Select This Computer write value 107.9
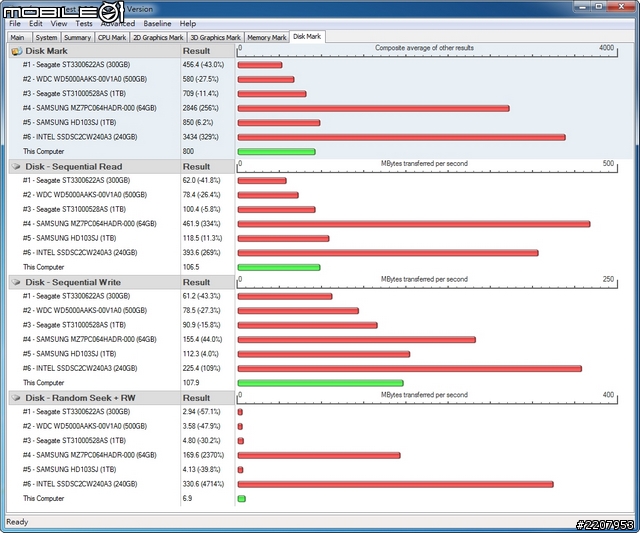The image size is (640, 533). pyautogui.click(x=191, y=382)
